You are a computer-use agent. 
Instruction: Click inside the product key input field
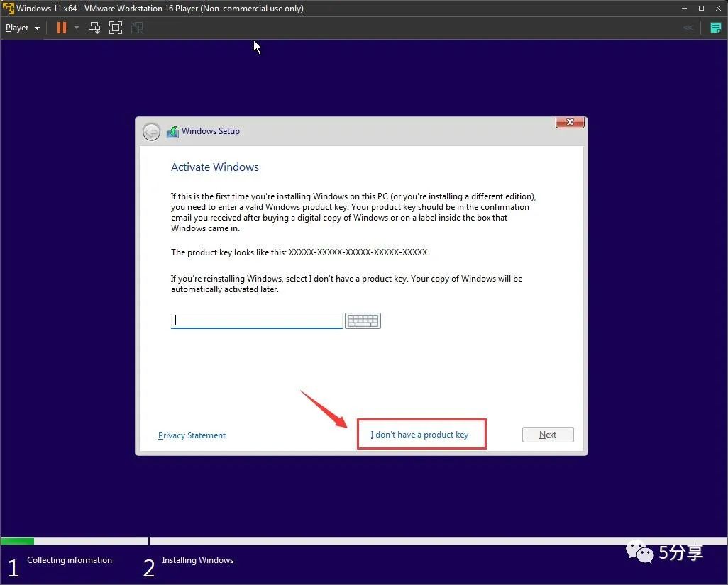pyautogui.click(x=256, y=321)
